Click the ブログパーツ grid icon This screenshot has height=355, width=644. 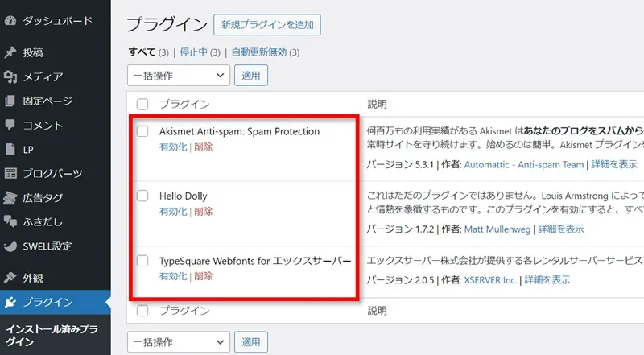click(10, 174)
